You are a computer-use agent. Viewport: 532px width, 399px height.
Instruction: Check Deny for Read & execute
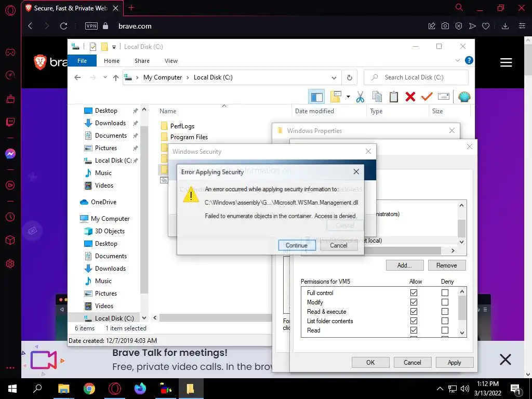(x=445, y=312)
